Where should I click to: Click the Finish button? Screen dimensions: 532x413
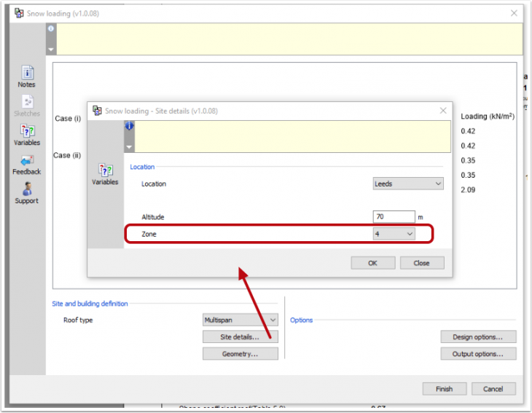coord(444,389)
